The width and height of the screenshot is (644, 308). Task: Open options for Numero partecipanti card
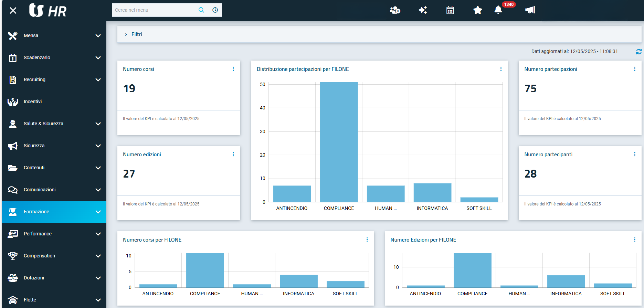coord(634,154)
